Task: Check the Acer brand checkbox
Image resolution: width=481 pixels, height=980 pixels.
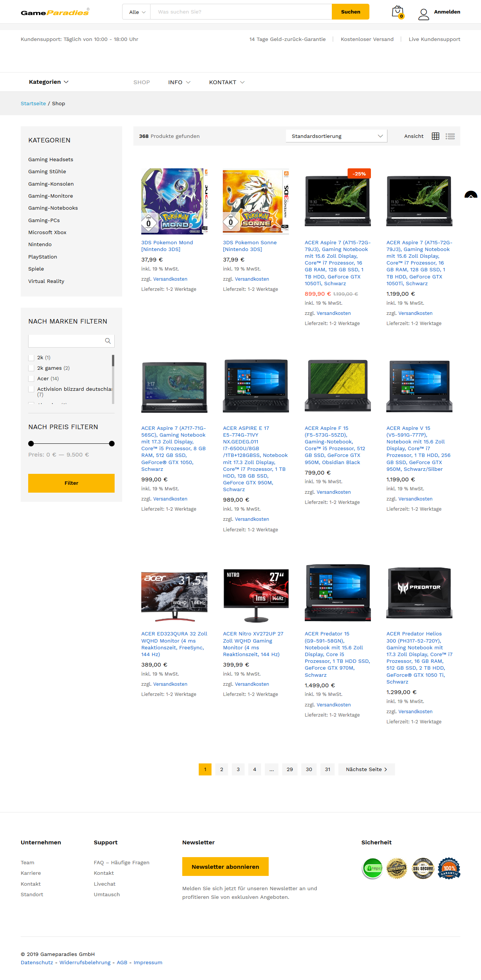Action: coord(31,379)
